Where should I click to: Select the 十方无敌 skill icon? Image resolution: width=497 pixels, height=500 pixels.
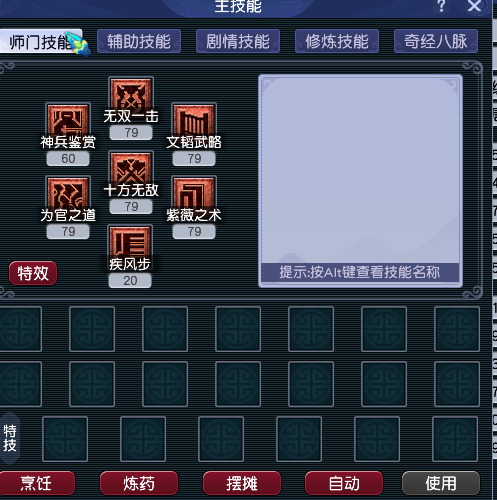(131, 172)
